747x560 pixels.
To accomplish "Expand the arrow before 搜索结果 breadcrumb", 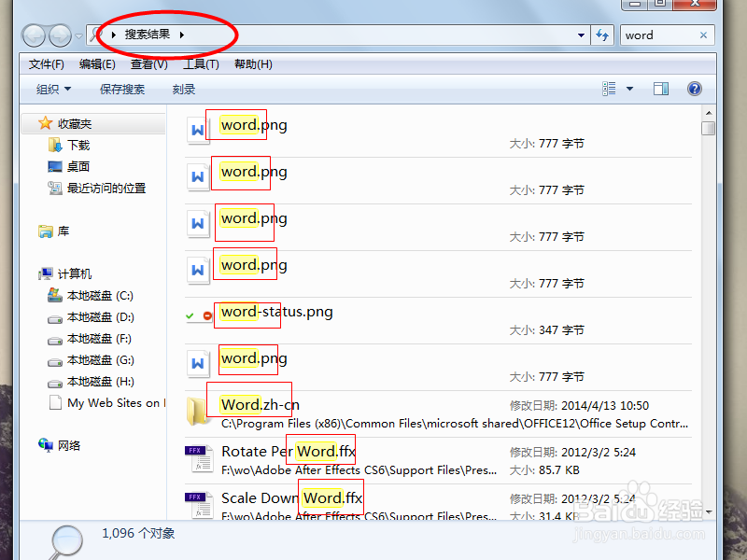I will [x=113, y=35].
